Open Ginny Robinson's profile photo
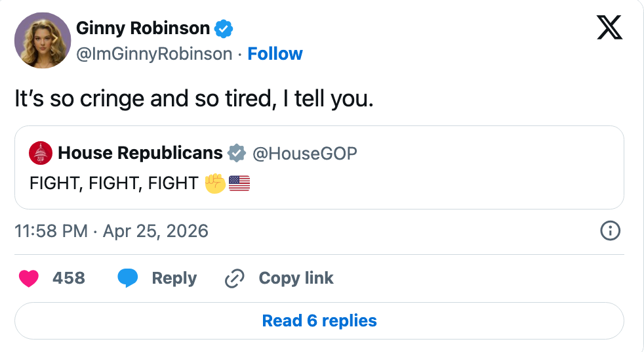The width and height of the screenshot is (644, 352). pos(43,41)
